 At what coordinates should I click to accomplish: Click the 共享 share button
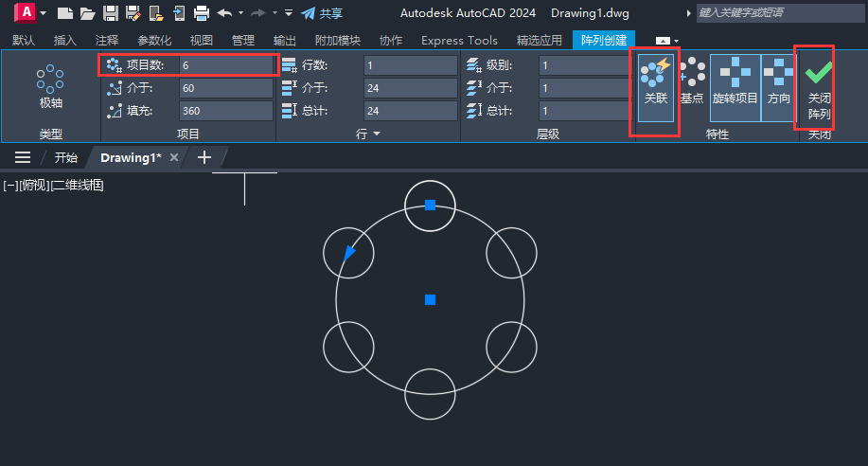(x=322, y=13)
